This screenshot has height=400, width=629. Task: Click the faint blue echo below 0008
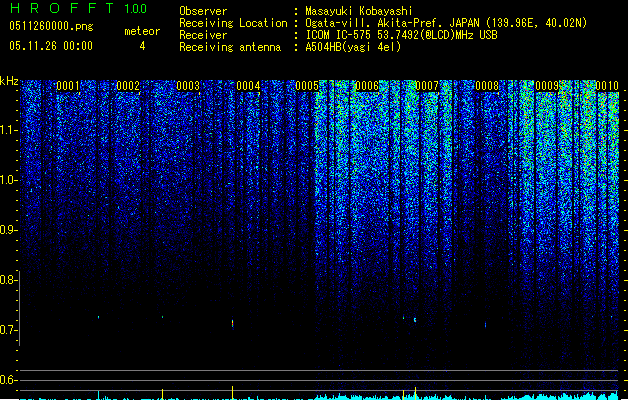pos(485,324)
